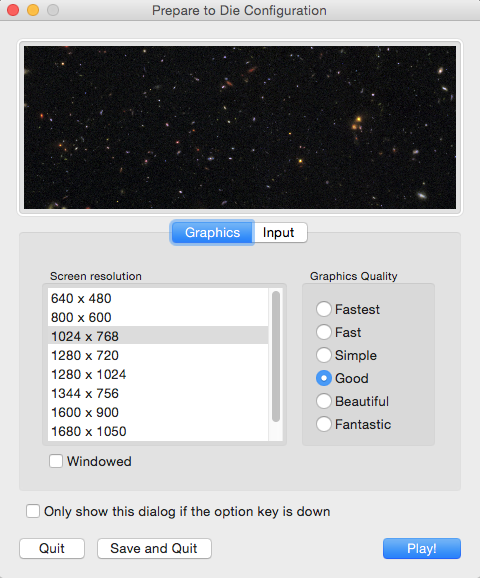Click the resolution list scrollbar
Screen dimensions: 480x578
point(276,356)
